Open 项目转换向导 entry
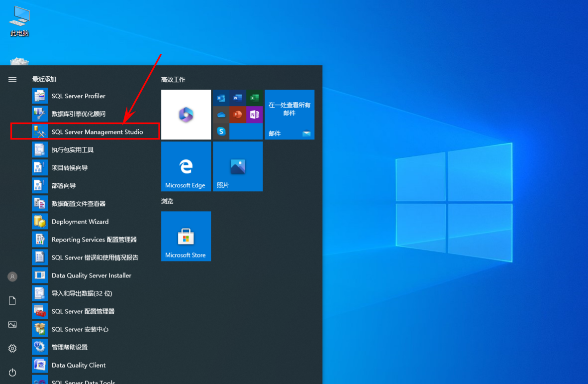Image resolution: width=588 pixels, height=384 pixels. [x=93, y=168]
